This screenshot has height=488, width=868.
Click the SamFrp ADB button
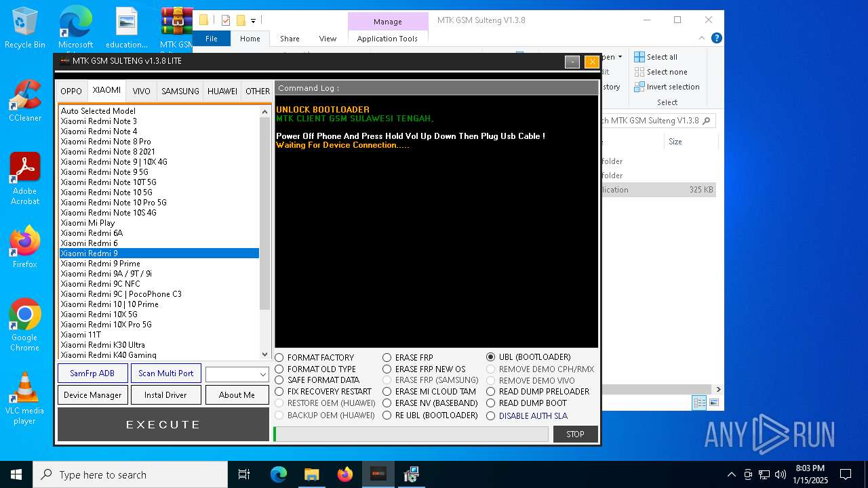92,373
